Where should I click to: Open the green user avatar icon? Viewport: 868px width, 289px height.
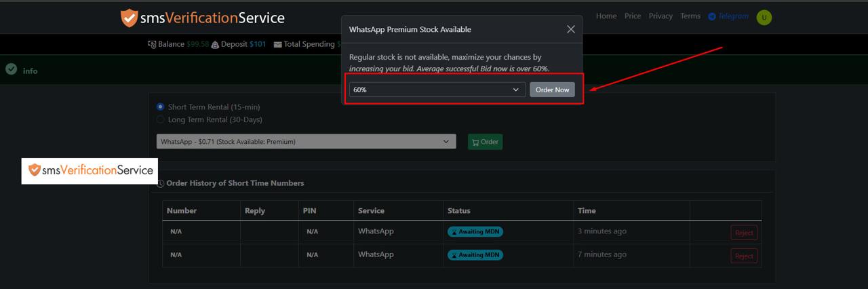coord(764,18)
